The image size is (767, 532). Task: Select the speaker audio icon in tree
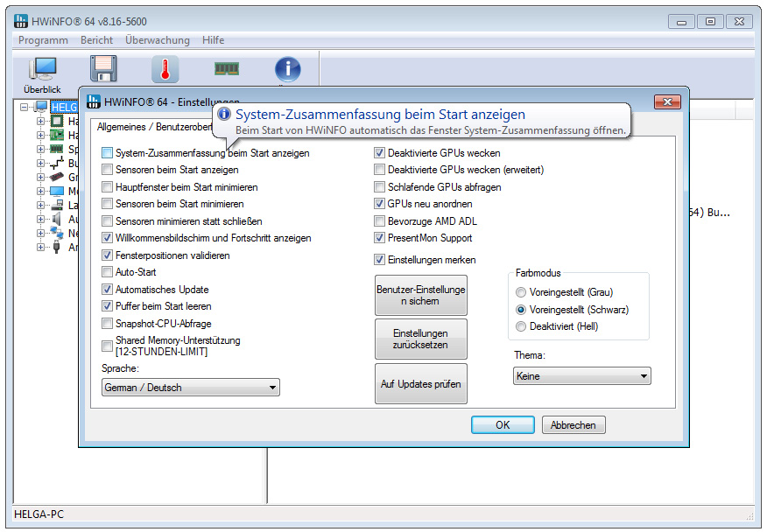(x=57, y=220)
